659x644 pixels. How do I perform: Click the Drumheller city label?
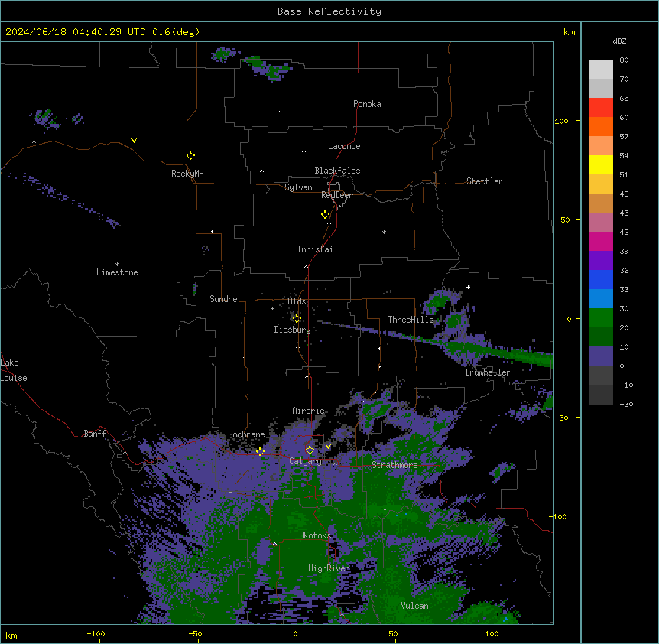click(488, 372)
